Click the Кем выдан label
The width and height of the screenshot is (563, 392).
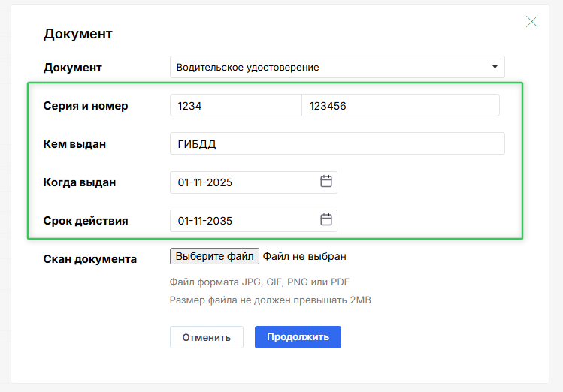(x=74, y=144)
